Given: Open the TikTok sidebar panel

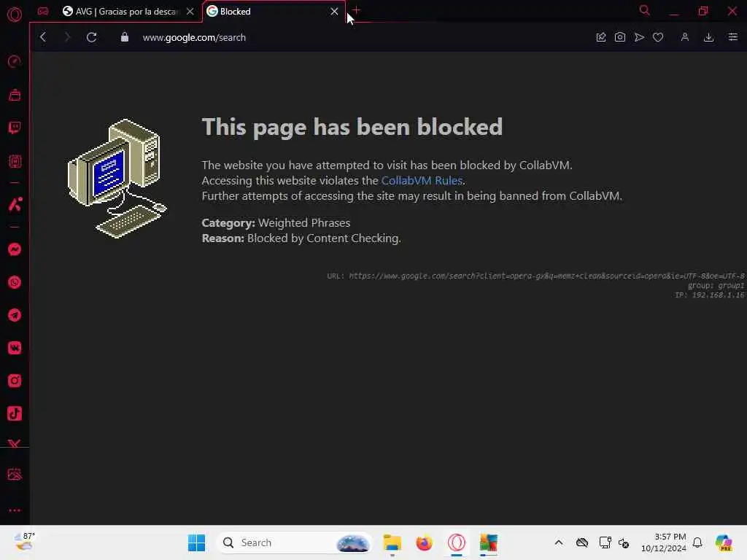Looking at the screenshot, I should point(15,413).
